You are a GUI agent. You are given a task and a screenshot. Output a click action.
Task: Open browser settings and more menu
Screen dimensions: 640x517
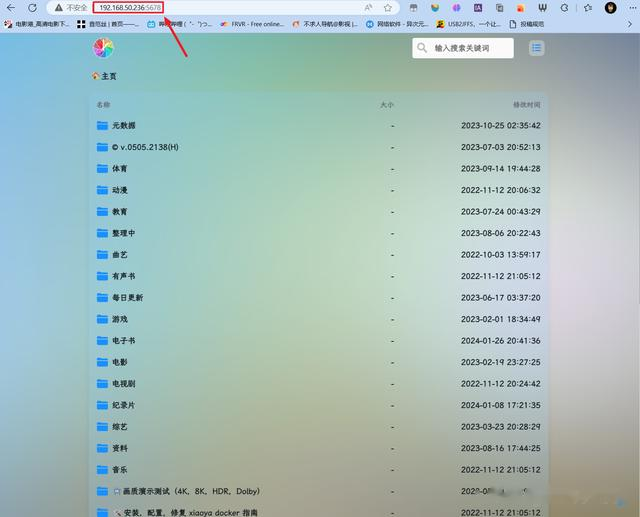click(632, 8)
